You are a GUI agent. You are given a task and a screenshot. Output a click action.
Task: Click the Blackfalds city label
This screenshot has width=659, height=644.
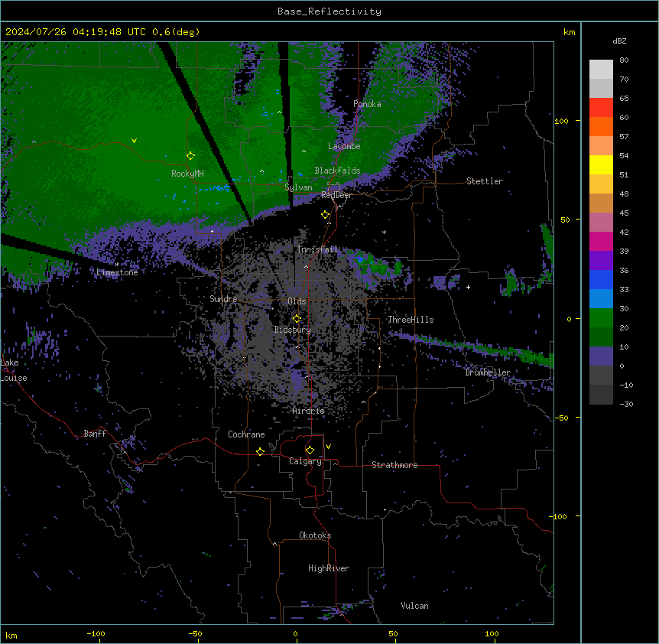click(x=337, y=171)
